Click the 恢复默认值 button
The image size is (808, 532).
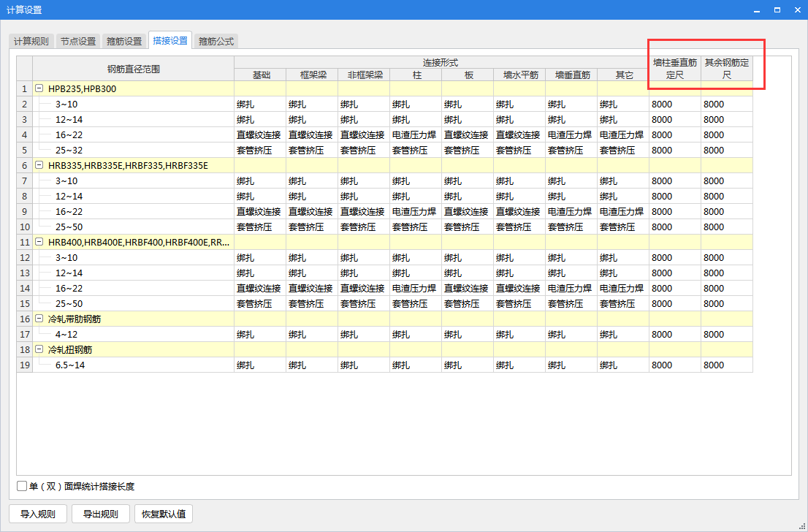164,514
